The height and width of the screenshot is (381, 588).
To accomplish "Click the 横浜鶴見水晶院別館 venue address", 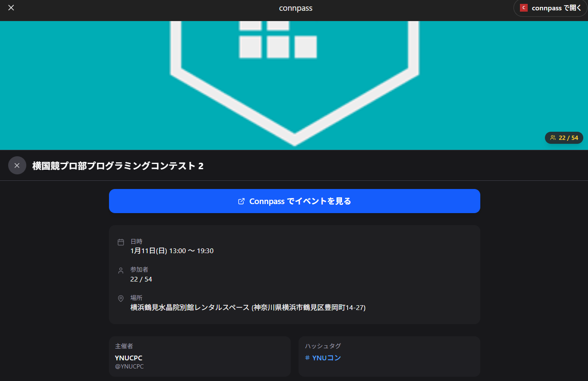I will 248,307.
